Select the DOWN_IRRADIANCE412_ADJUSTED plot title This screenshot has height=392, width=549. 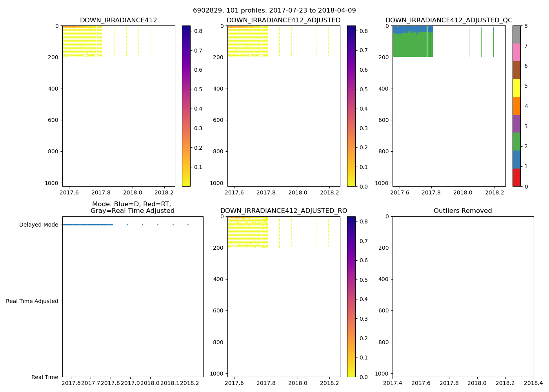(284, 20)
